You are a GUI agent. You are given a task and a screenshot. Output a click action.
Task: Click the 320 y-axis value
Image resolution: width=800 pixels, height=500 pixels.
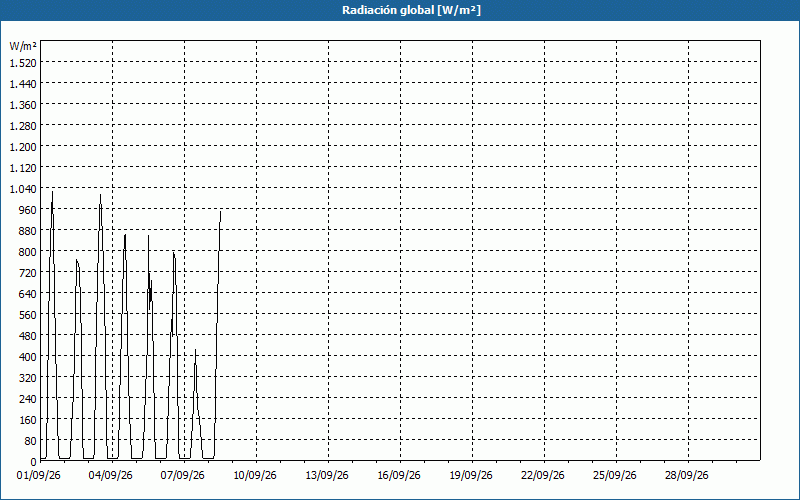tap(27, 378)
